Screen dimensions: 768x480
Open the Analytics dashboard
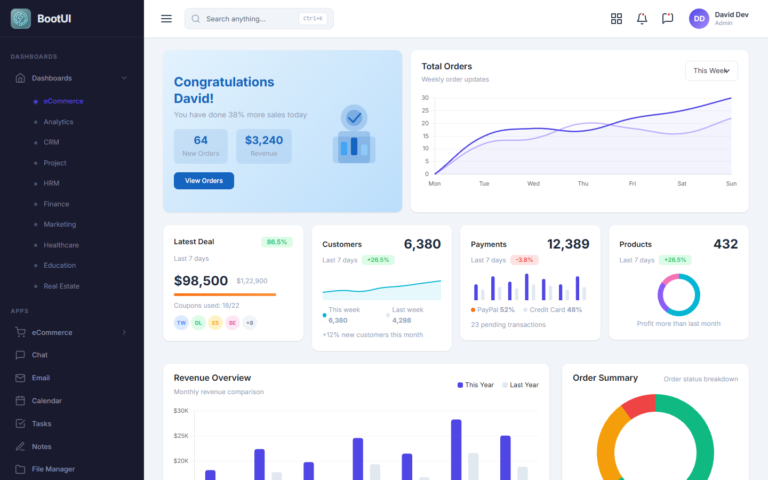coord(58,121)
